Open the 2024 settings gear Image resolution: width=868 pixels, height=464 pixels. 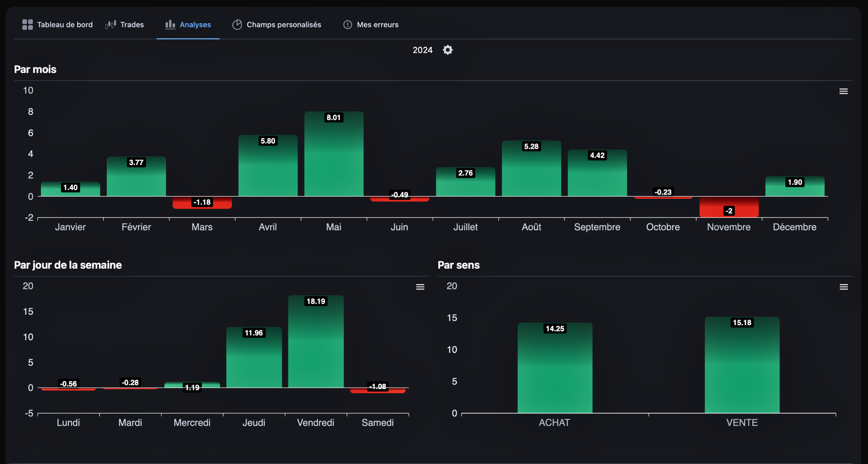click(x=448, y=50)
